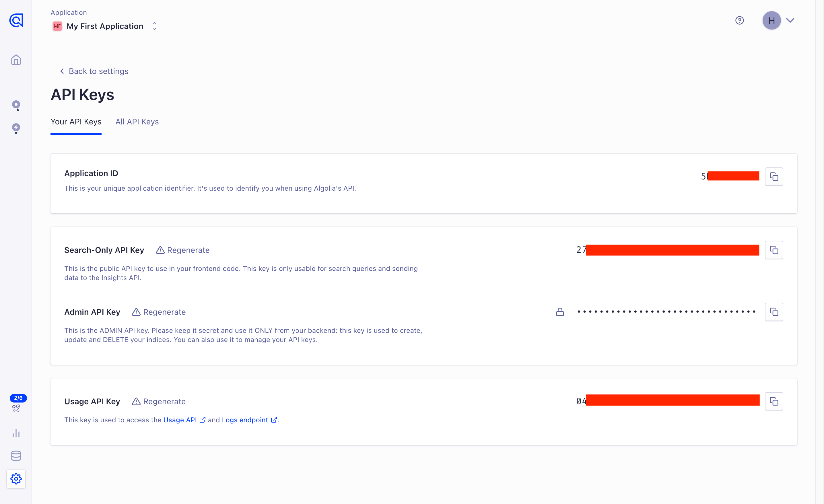Click the Application label above app name
This screenshot has height=504, width=824.
click(x=69, y=12)
